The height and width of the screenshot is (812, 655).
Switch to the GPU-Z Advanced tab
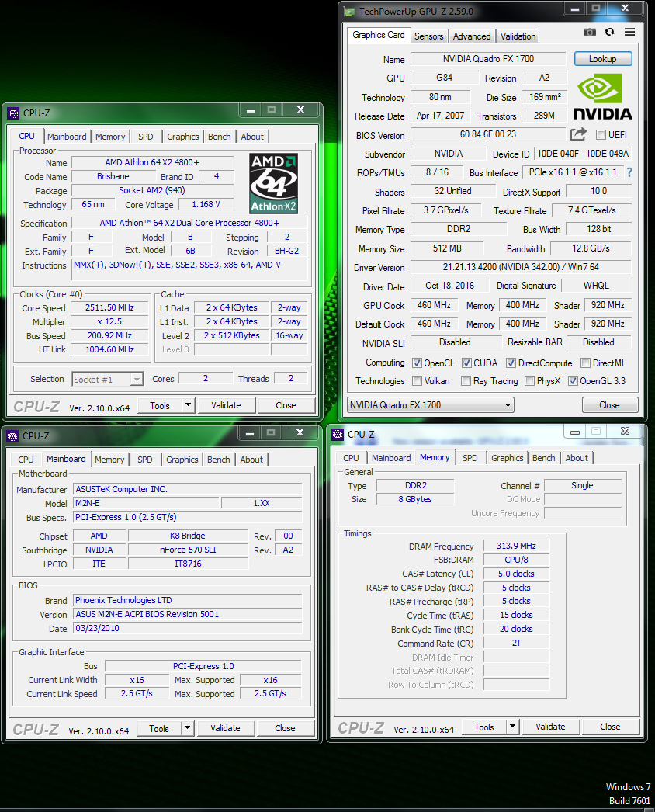coord(472,36)
